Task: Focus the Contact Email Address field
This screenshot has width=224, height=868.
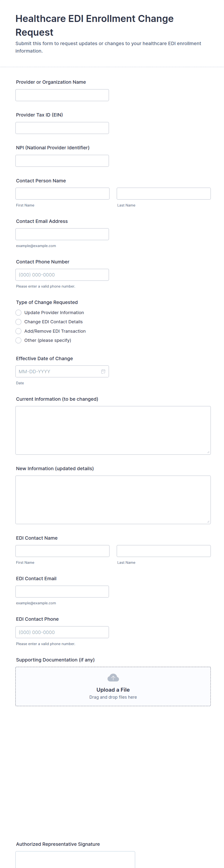Action: point(62,234)
